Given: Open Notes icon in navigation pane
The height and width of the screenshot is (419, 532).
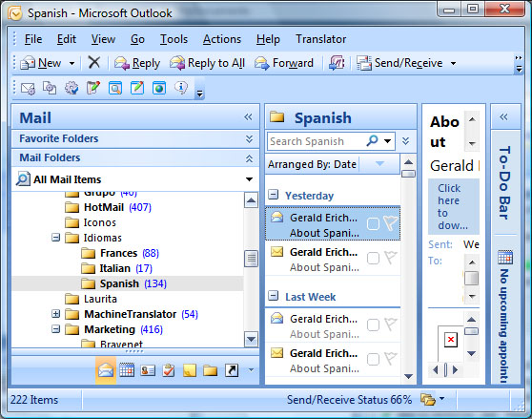Looking at the screenshot, I should pos(190,370).
